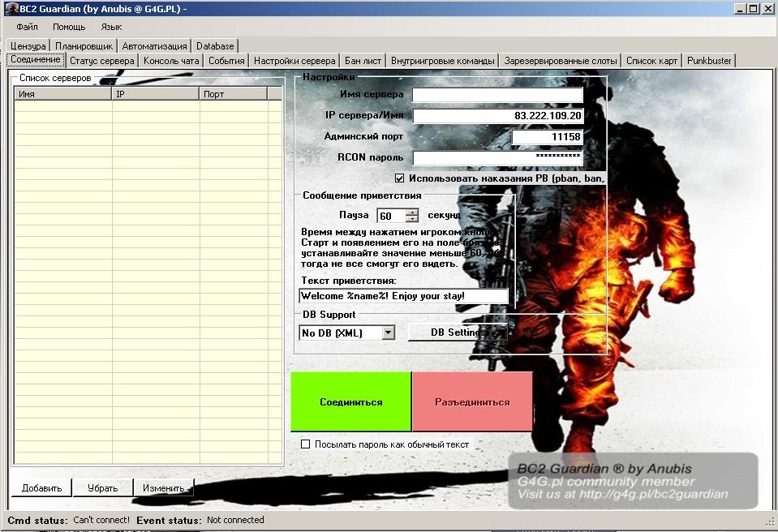Open the Punkbuster tab
778x532 pixels.
click(709, 61)
